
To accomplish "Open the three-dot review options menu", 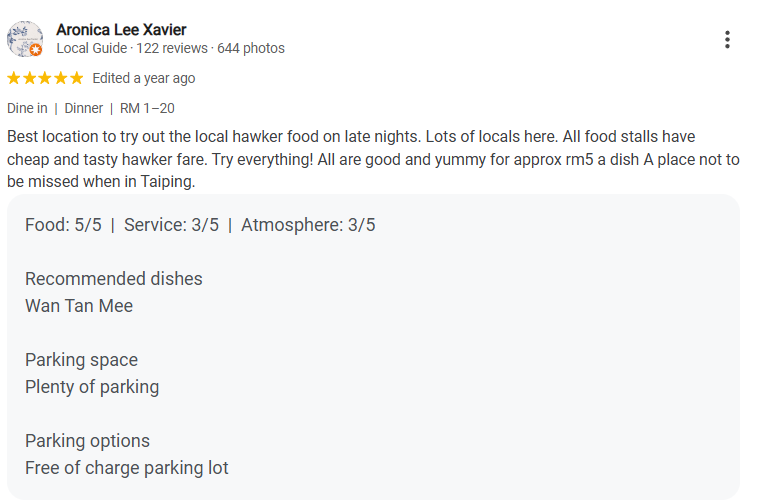I will click(727, 40).
